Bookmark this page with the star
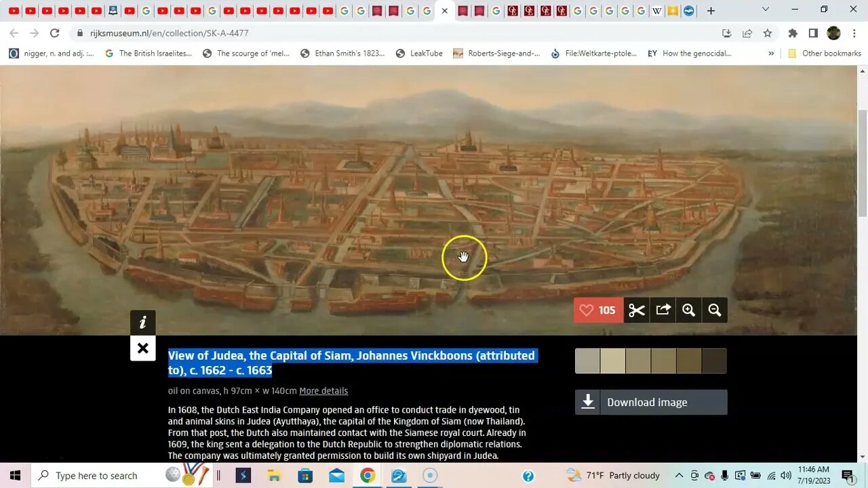Image resolution: width=868 pixels, height=488 pixels. point(768,33)
